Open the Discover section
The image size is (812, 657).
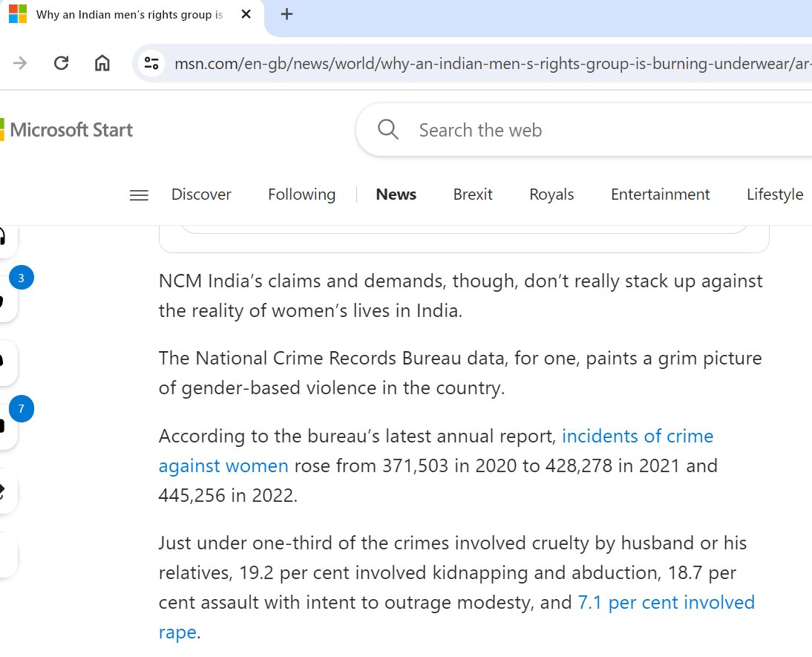click(201, 195)
